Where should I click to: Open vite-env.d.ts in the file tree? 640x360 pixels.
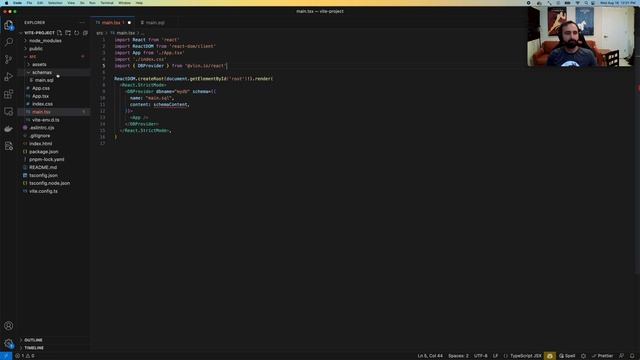[x=46, y=120]
